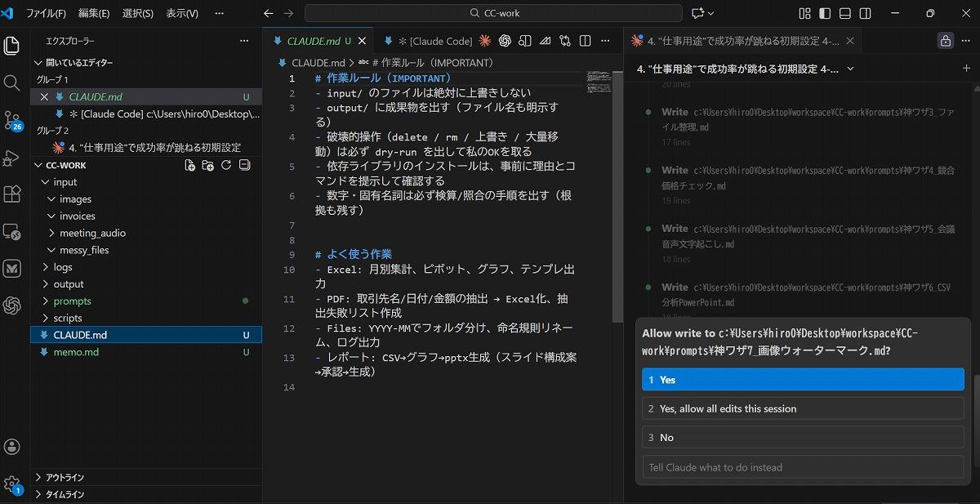The width and height of the screenshot is (980, 504).
Task: Toggle the bottom panel layout button
Action: point(844,13)
